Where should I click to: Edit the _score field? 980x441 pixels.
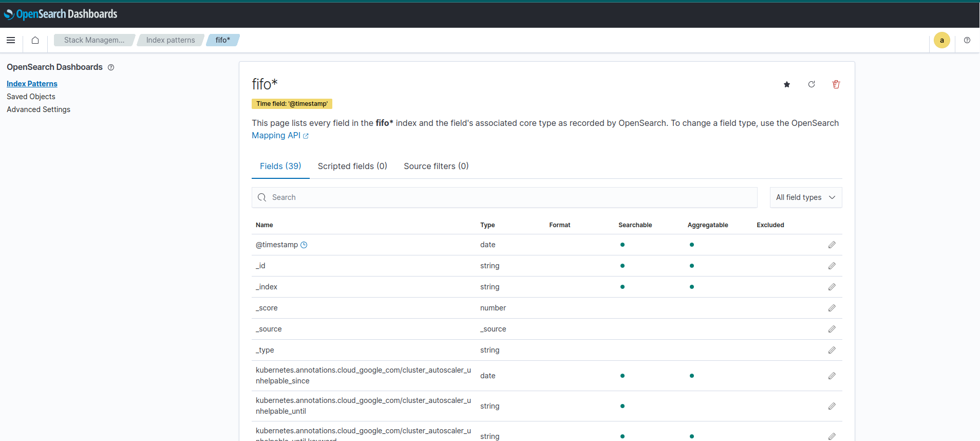click(x=832, y=308)
